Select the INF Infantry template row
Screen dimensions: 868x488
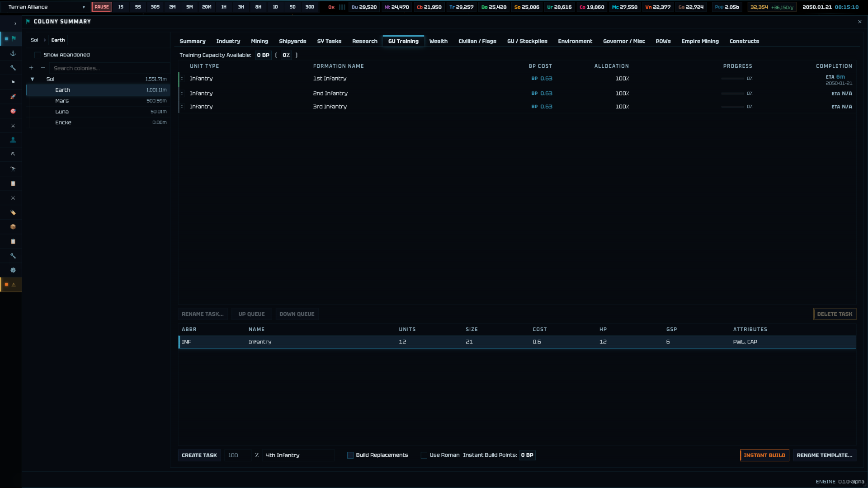(517, 342)
